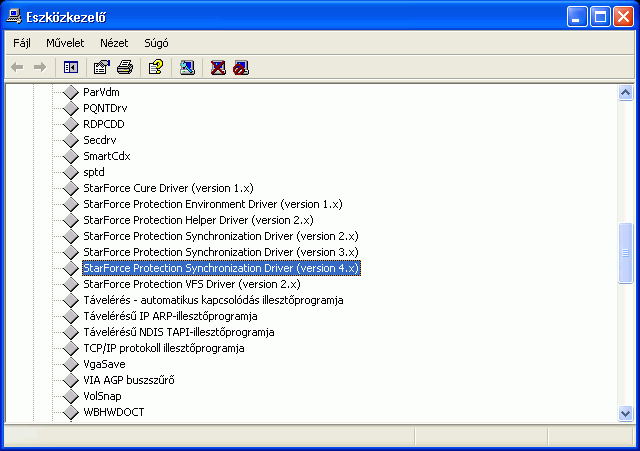The width and height of the screenshot is (640, 451).
Task: Open the Súgó menu
Action: tap(156, 43)
